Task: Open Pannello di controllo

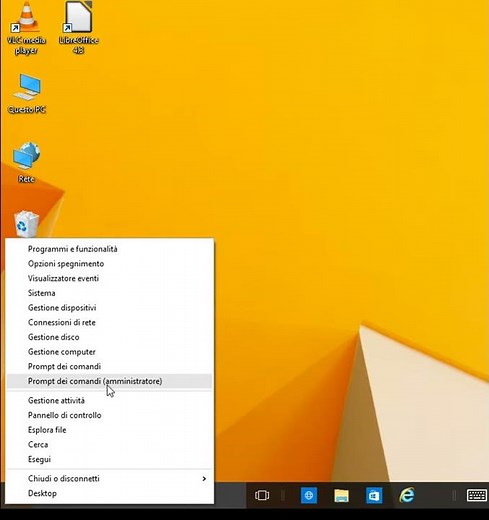Action: [109, 415]
